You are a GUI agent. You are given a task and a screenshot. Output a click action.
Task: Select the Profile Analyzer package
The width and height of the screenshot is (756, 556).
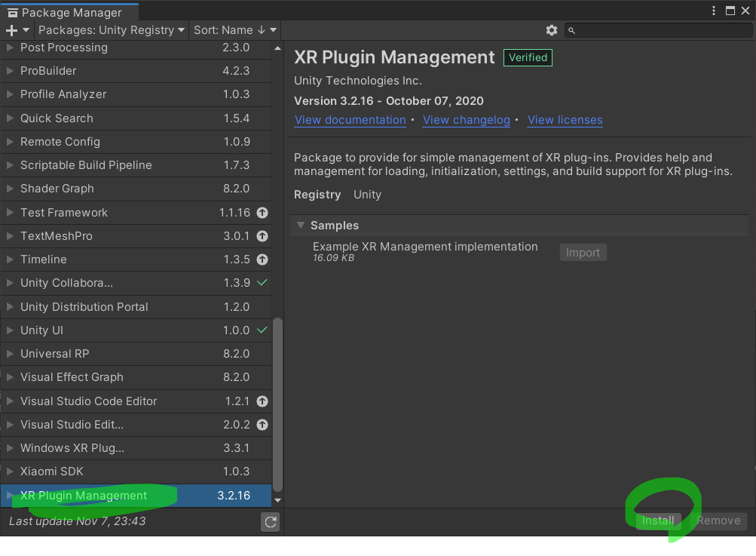[x=136, y=94]
